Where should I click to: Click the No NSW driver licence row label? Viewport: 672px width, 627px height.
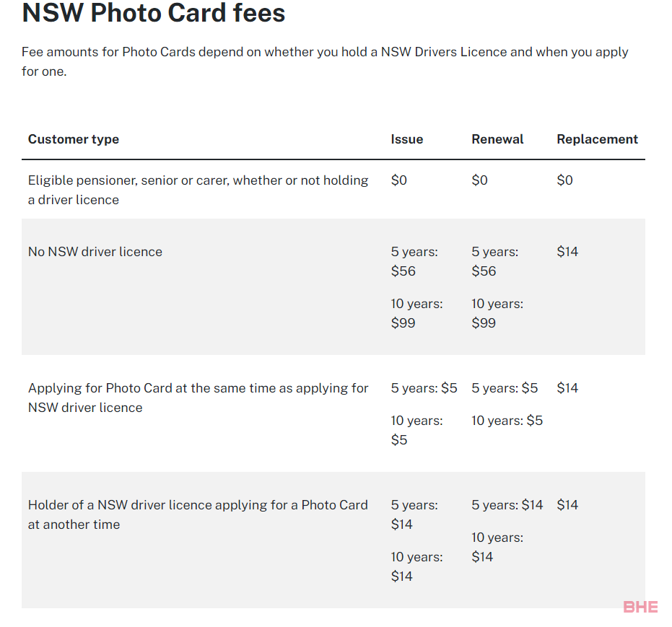tap(95, 251)
